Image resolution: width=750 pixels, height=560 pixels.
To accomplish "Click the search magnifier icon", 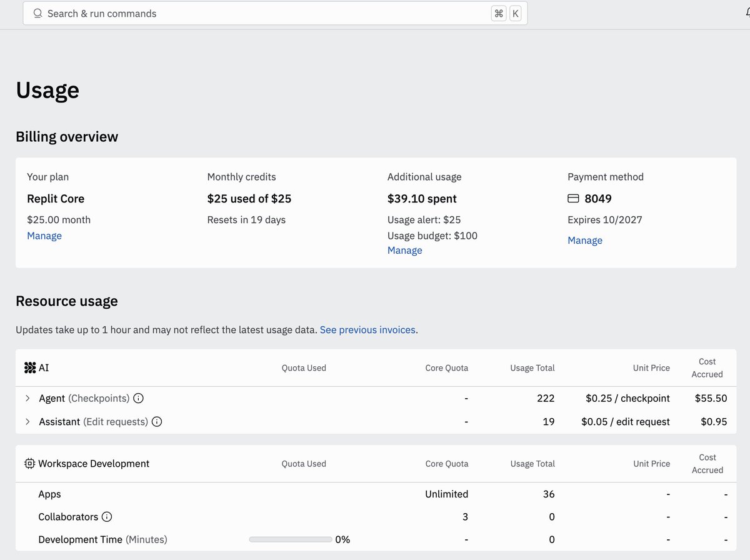I will click(x=37, y=12).
